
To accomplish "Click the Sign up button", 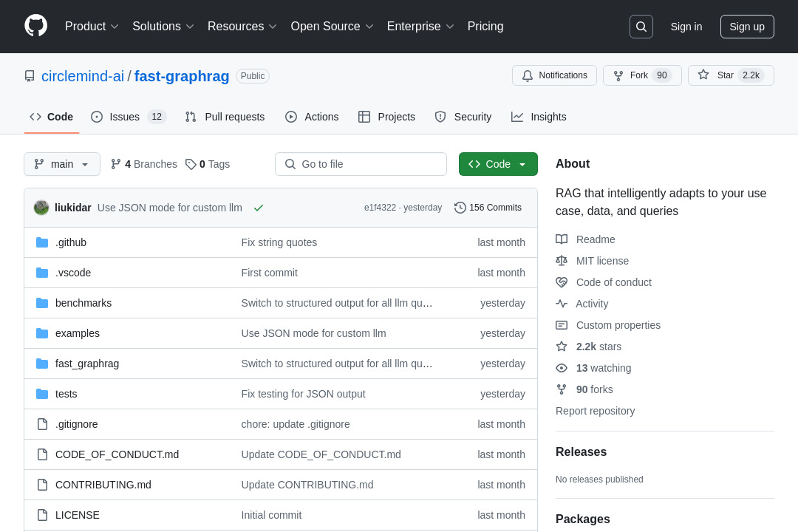I will (x=746, y=27).
